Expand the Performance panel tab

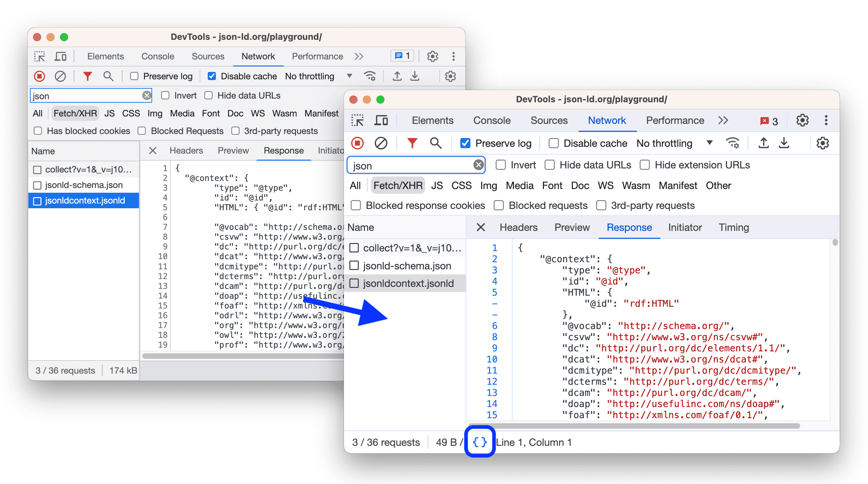pos(673,120)
